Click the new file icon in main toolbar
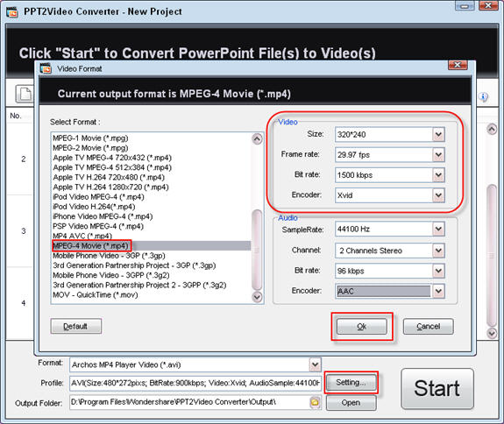The width and height of the screenshot is (504, 424). tap(25, 94)
